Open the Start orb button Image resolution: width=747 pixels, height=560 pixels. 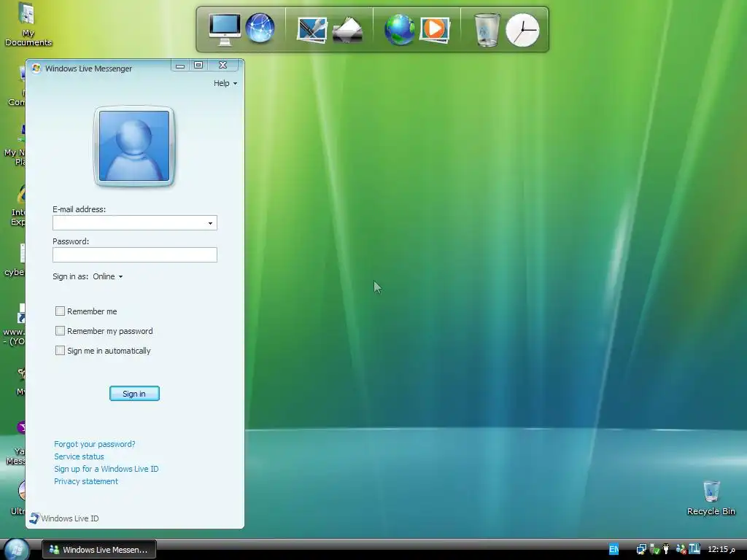click(x=16, y=550)
